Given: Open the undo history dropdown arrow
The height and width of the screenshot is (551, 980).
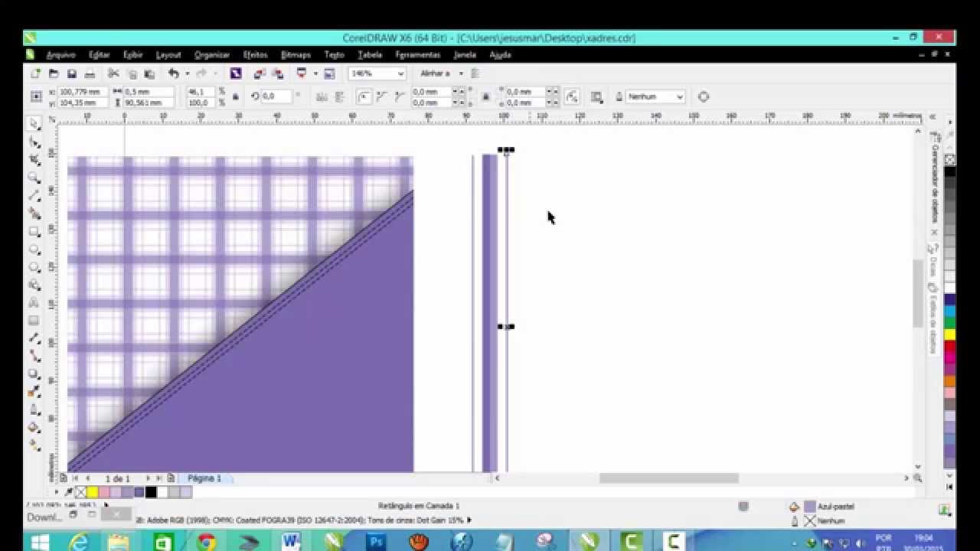Looking at the screenshot, I should [x=187, y=73].
